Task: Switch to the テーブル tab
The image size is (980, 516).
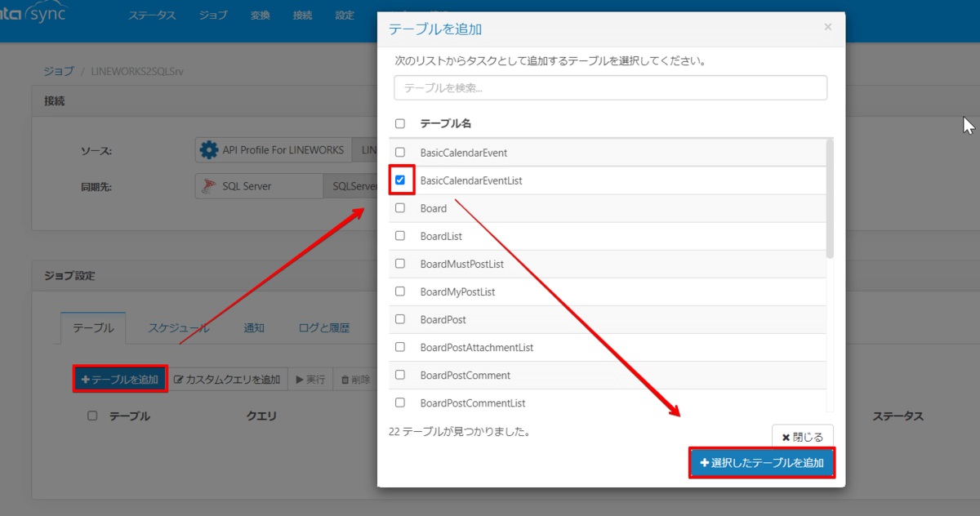Action: [93, 328]
